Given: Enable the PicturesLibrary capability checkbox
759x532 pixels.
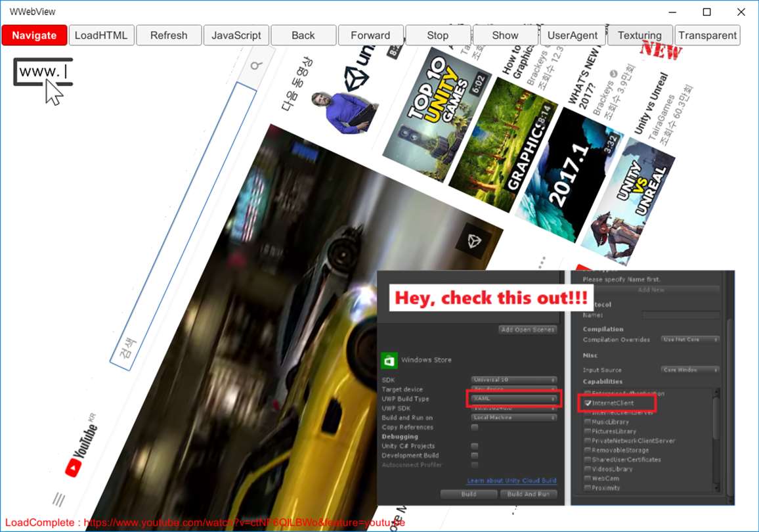Looking at the screenshot, I should click(x=588, y=431).
